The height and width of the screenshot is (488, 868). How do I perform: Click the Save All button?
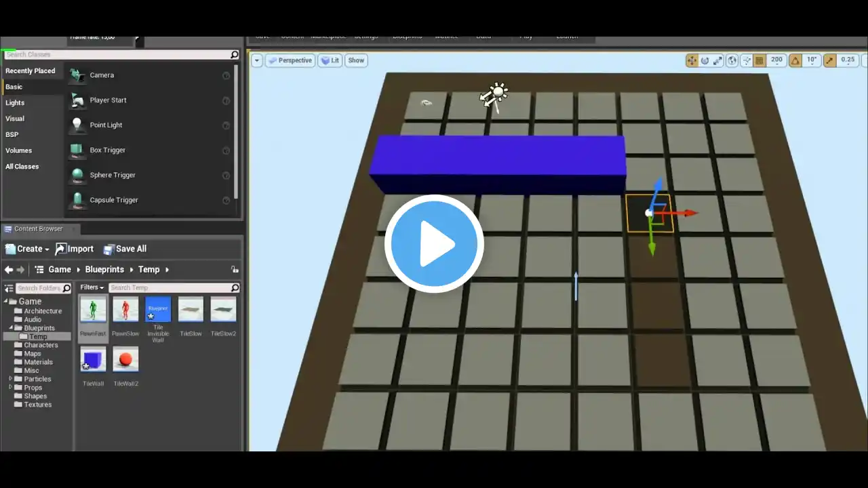point(125,249)
